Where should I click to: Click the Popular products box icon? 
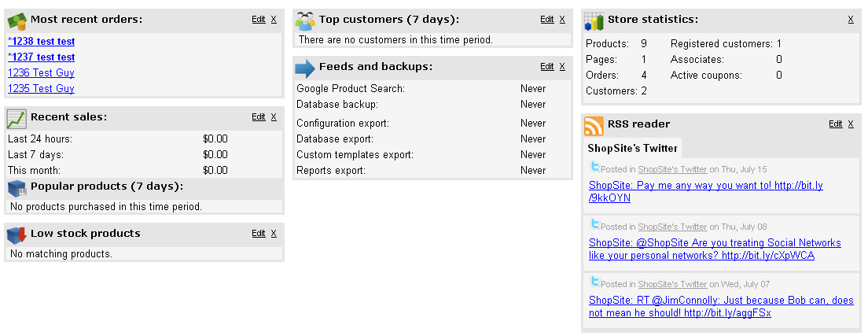pyautogui.click(x=17, y=189)
